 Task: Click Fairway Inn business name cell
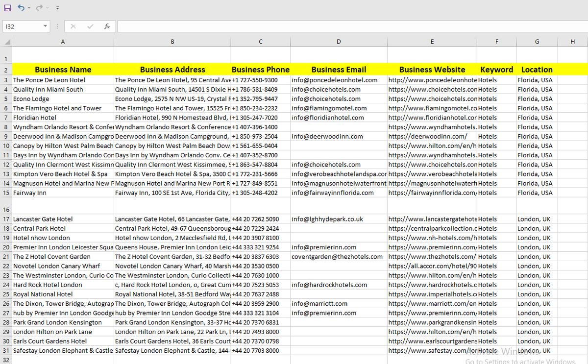63,193
